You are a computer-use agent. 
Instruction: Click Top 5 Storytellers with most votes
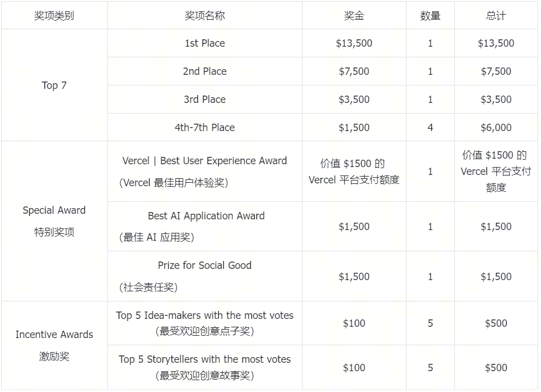coord(205,359)
